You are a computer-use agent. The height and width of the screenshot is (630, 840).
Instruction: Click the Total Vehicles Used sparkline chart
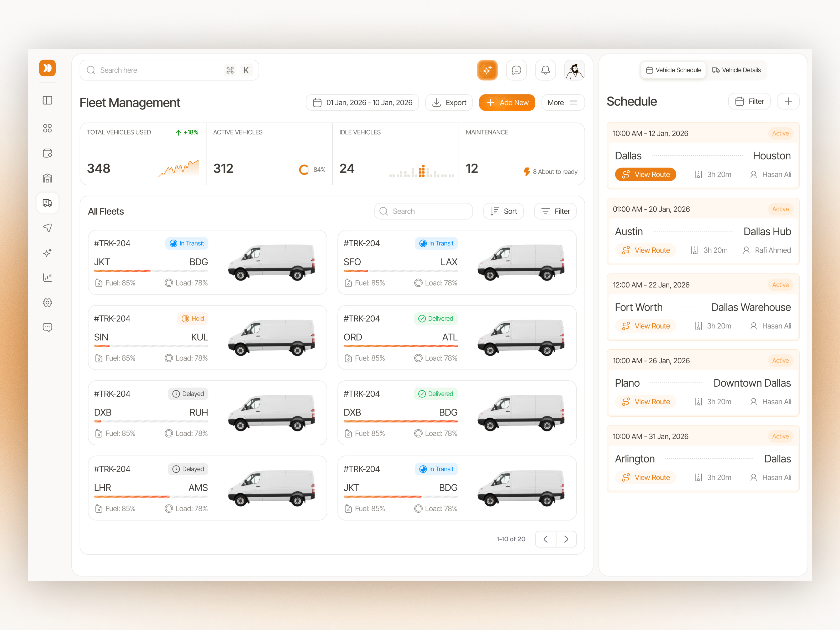point(179,169)
